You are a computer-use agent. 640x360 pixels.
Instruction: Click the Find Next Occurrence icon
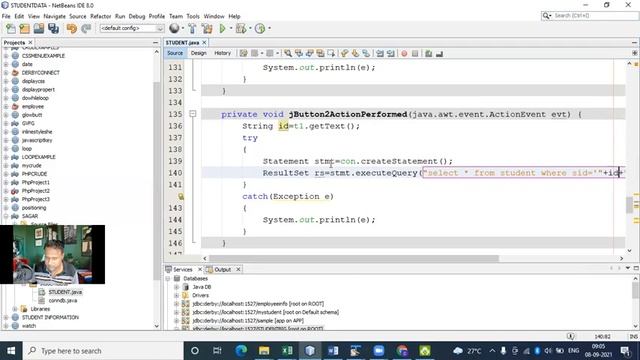pos(309,53)
